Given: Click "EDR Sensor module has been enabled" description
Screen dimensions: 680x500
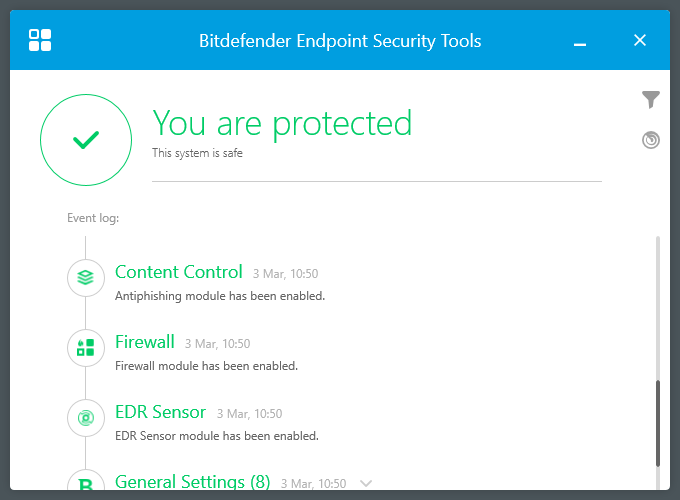Looking at the screenshot, I should click(x=217, y=436).
